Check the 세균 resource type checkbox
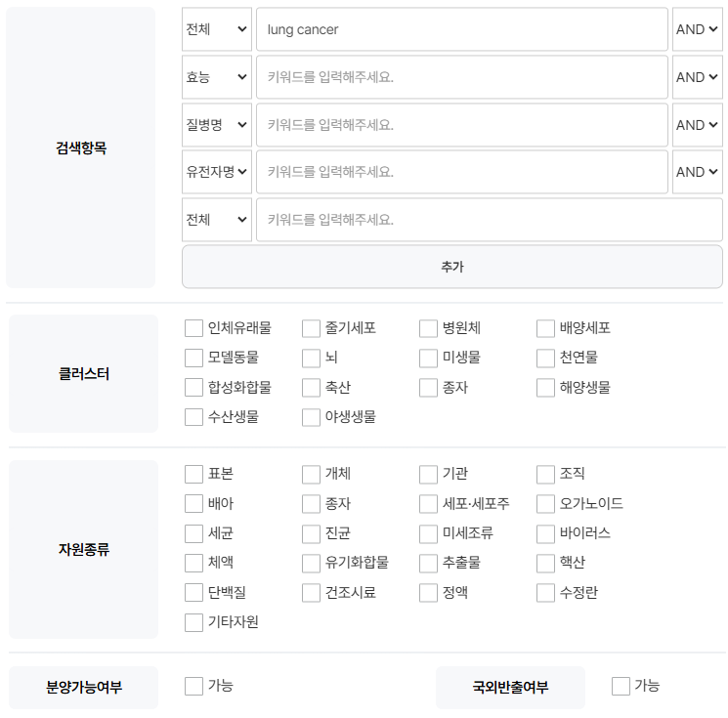The width and height of the screenshot is (728, 718). (x=193, y=533)
